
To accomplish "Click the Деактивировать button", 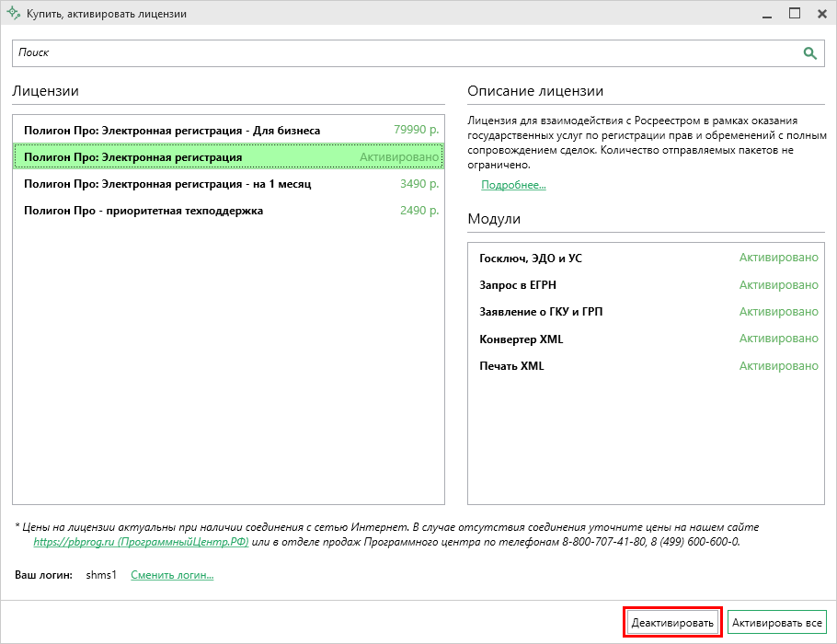I will [672, 623].
